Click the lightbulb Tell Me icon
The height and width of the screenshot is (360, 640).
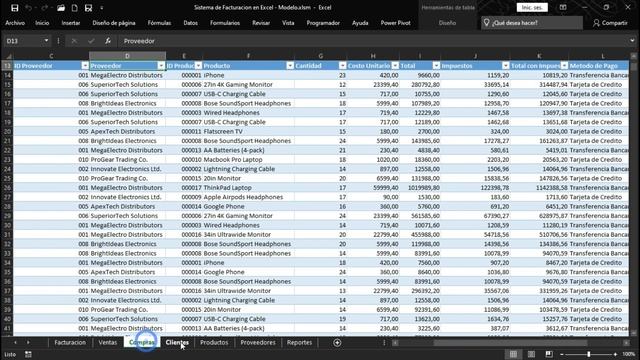point(487,23)
